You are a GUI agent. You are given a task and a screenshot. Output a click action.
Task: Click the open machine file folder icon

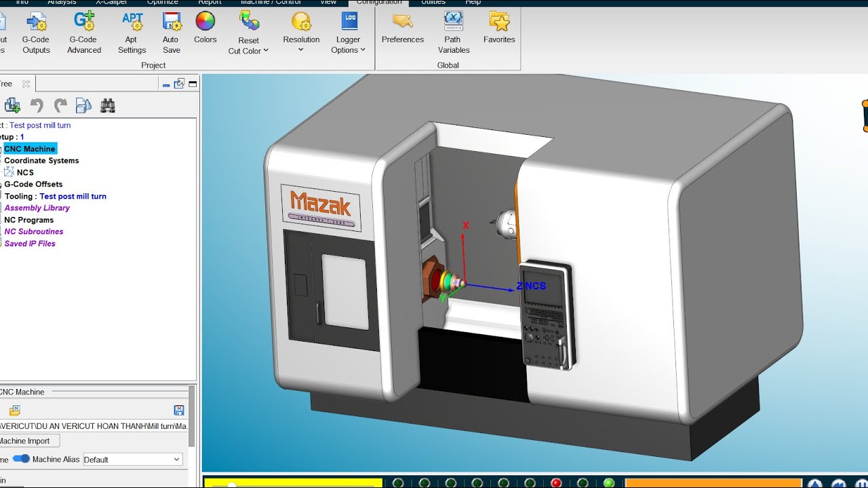click(x=15, y=410)
